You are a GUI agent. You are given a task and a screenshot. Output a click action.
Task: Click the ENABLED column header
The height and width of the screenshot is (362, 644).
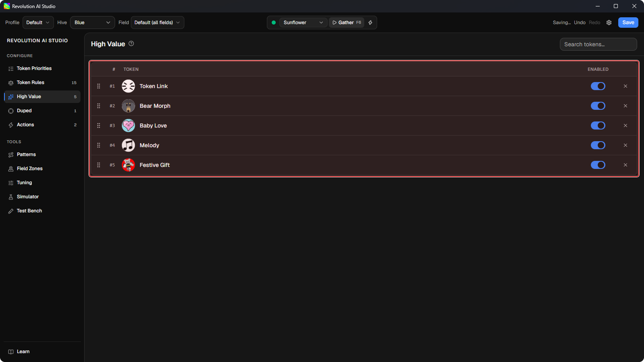click(598, 69)
